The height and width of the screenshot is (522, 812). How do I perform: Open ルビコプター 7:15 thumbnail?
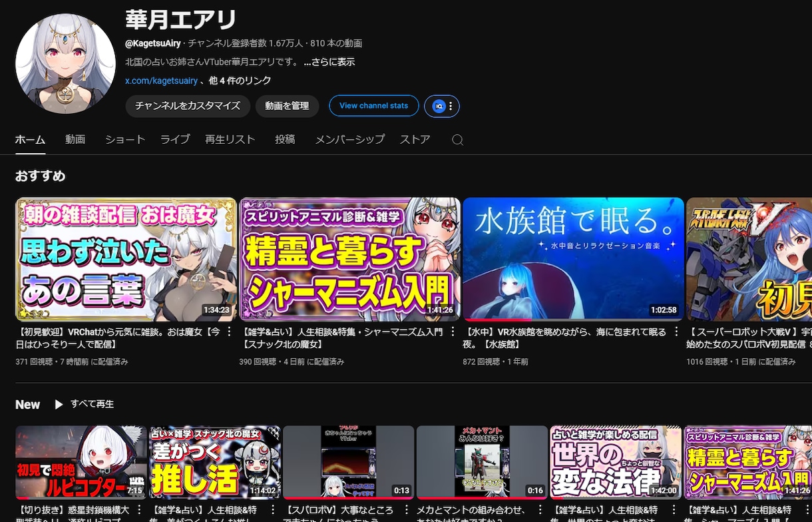pos(81,463)
